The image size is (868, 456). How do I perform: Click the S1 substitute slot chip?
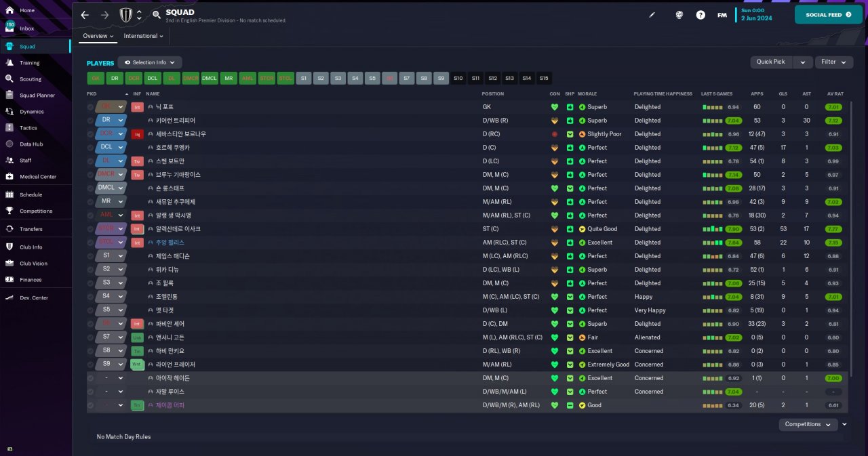click(x=304, y=78)
